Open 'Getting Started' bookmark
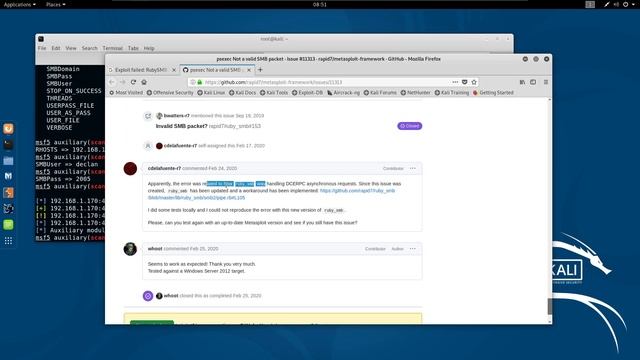640x360 pixels. [x=493, y=93]
